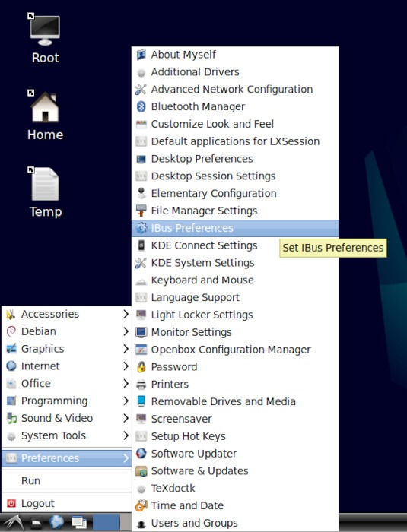The height and width of the screenshot is (532, 407).
Task: Expand the System Tools submenu arrow
Action: pos(126,435)
